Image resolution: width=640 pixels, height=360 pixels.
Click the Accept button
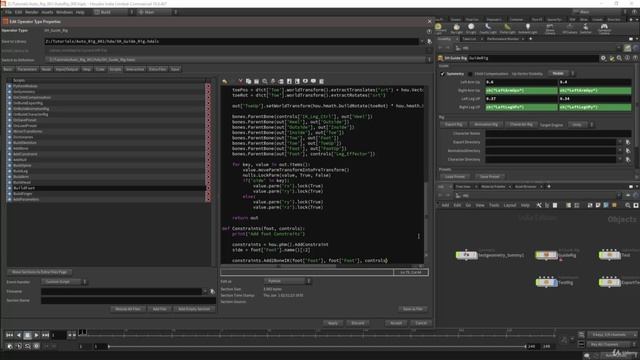click(396, 323)
